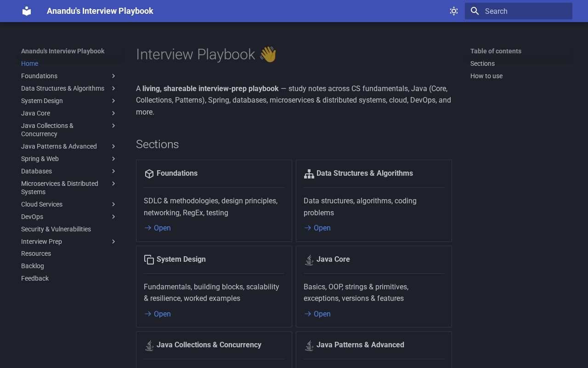Expand Java Collections & Concurrency sidebar chevron
The image size is (588, 368).
[x=113, y=126]
